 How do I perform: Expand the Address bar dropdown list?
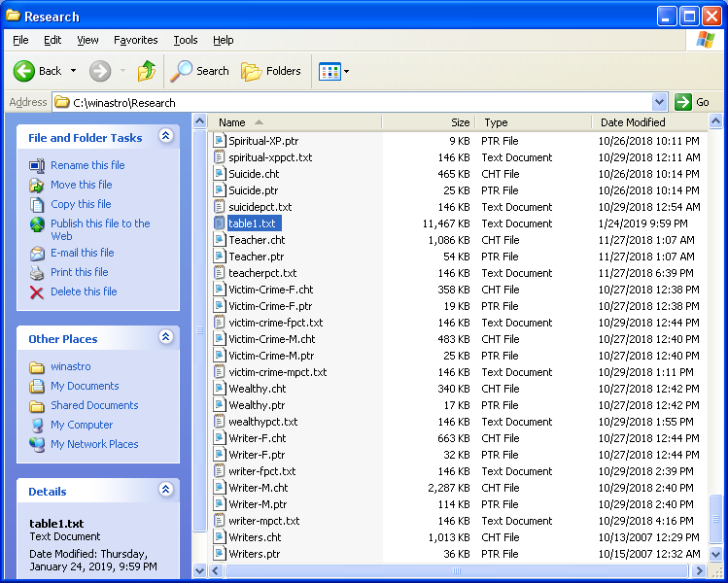660,102
